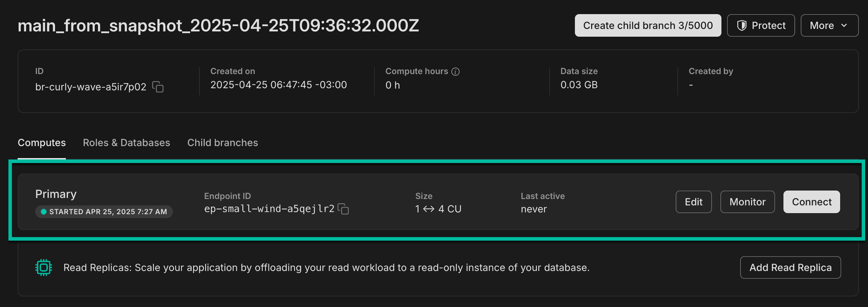This screenshot has width=868, height=307.
Task: Protect the current branch
Action: point(760,25)
